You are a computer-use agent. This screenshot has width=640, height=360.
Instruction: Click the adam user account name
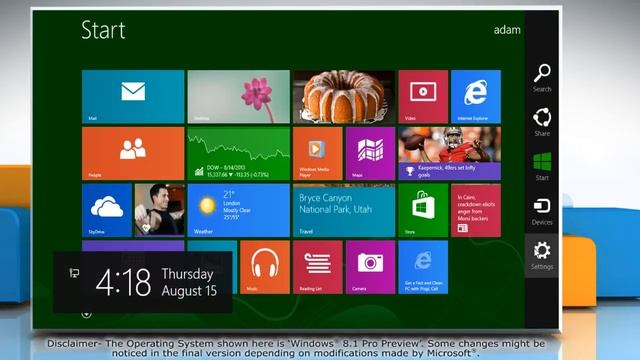pos(507,30)
